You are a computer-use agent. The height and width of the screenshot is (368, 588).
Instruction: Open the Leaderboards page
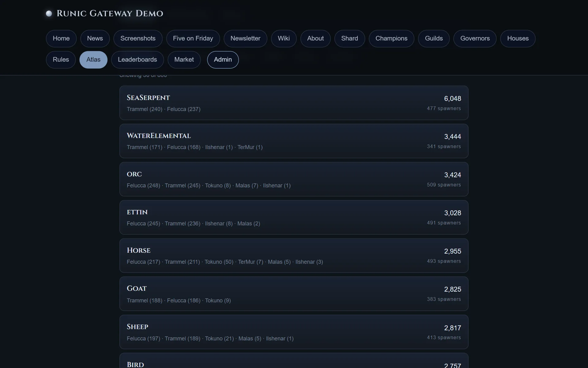point(138,60)
